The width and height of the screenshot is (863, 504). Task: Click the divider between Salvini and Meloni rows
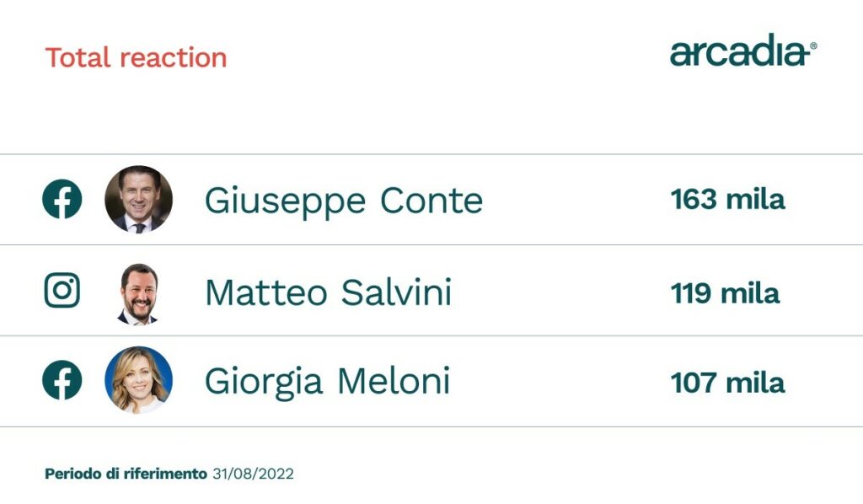click(431, 336)
